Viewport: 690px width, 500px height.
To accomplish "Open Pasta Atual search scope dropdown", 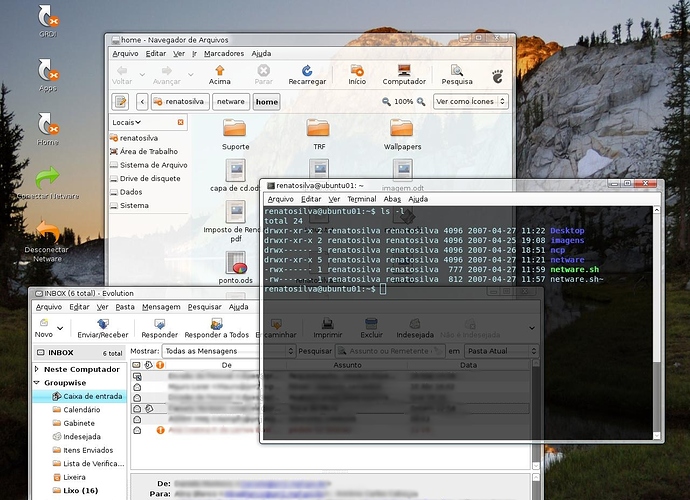I will tap(502, 351).
